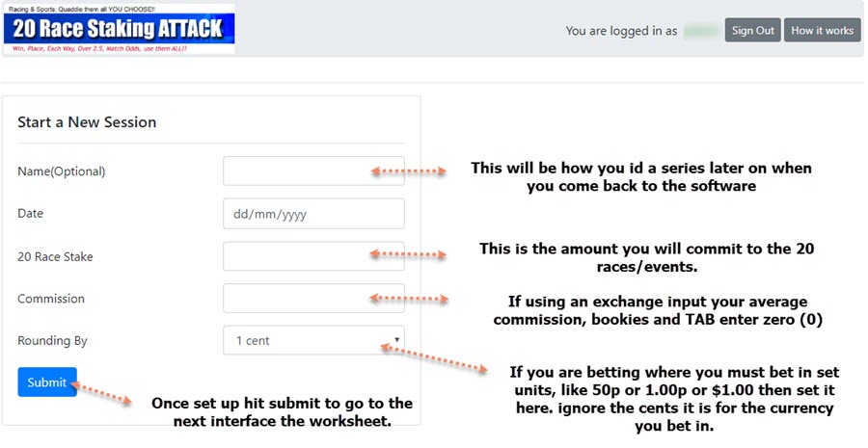The height and width of the screenshot is (448, 868).
Task: Click the 20 Race Stake label
Action: pos(55,256)
